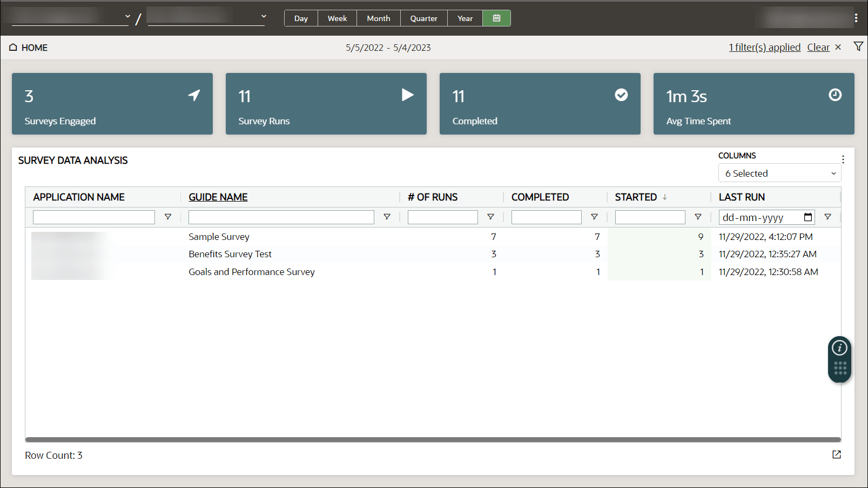Click the Row Count: 3 text
868x488 pixels.
[53, 456]
